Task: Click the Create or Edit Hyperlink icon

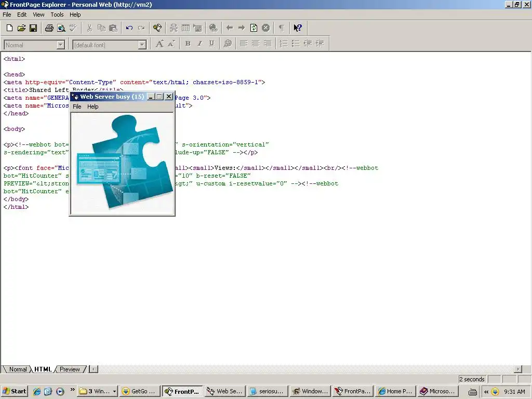Action: pyautogui.click(x=214, y=28)
